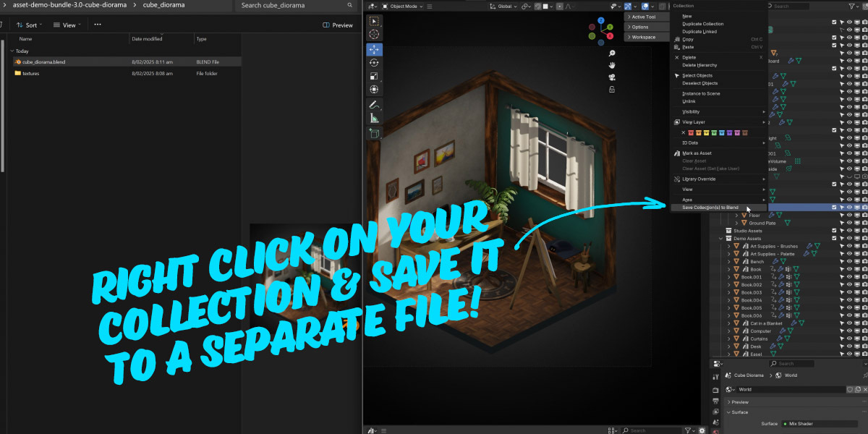Screen dimensions: 868x434
Task: Click the Z axis on navigation gizmo
Action: click(602, 21)
